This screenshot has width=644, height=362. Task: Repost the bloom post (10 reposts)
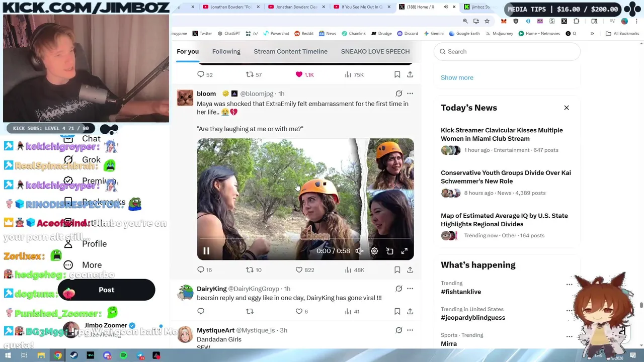pyautogui.click(x=250, y=270)
